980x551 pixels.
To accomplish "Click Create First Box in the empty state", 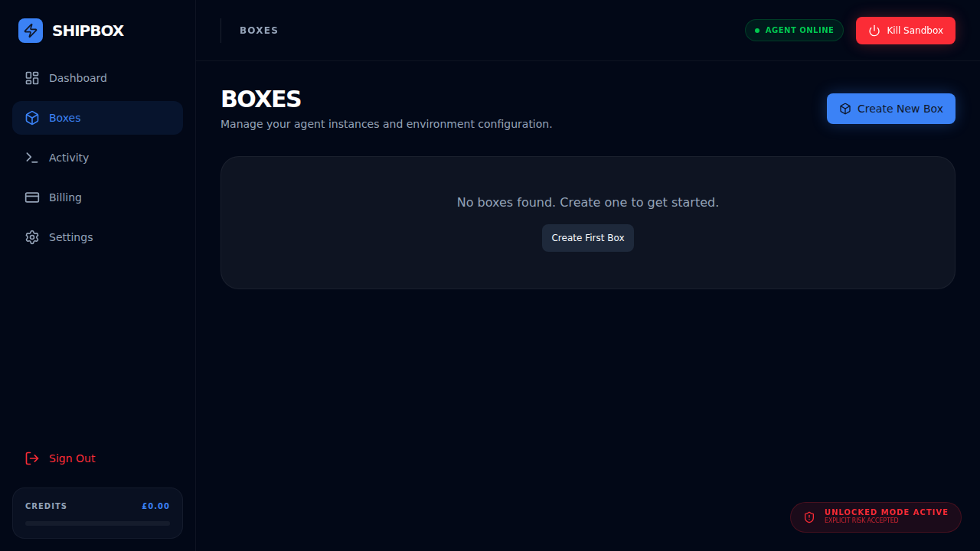I will (587, 237).
